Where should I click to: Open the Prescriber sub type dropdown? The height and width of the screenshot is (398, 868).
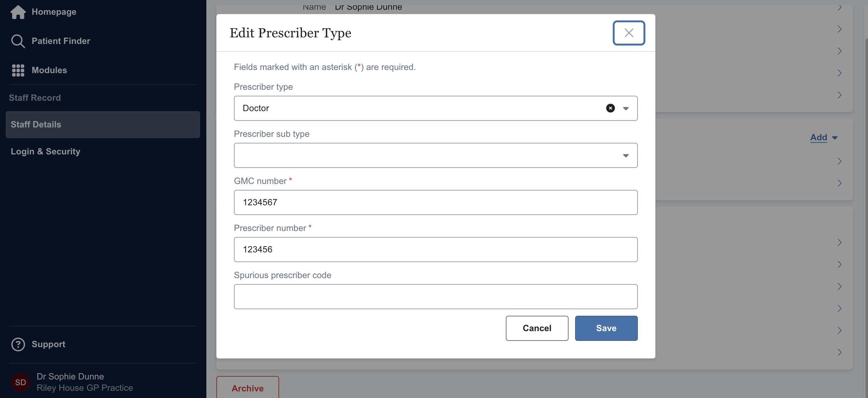click(x=435, y=155)
